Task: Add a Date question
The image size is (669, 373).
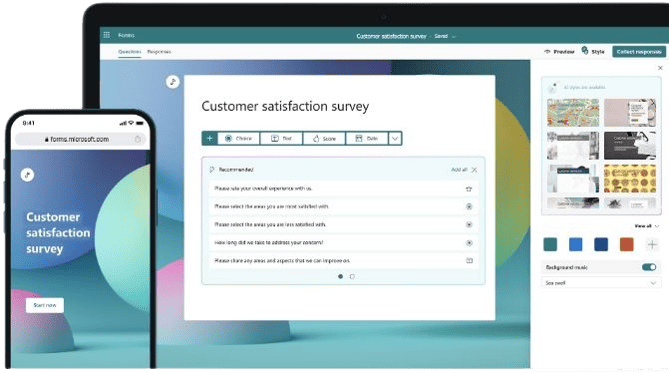Action: (367, 138)
